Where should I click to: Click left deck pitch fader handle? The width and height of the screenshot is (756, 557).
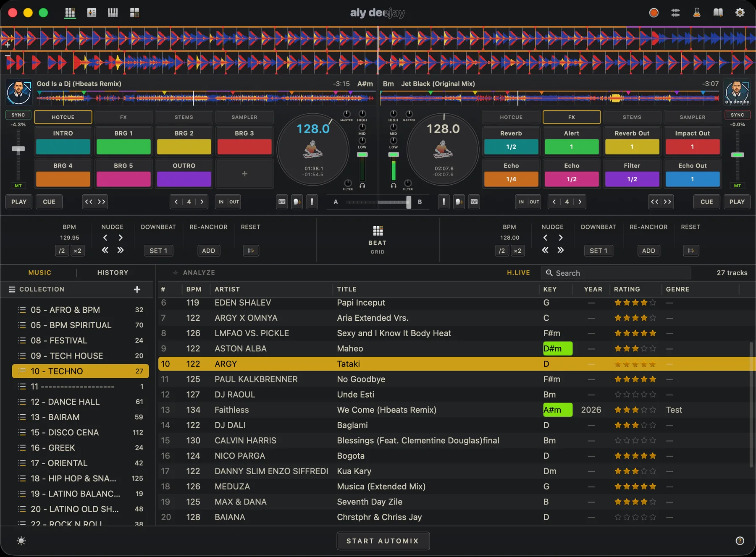[x=18, y=149]
